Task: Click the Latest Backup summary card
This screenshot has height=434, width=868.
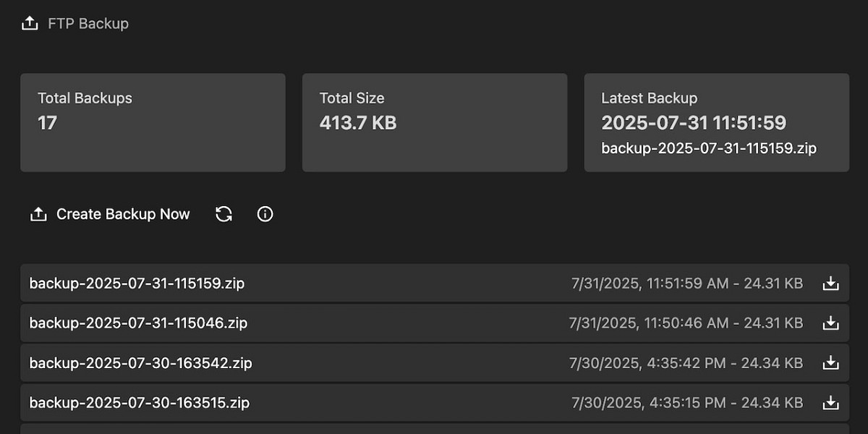Action: tap(717, 123)
